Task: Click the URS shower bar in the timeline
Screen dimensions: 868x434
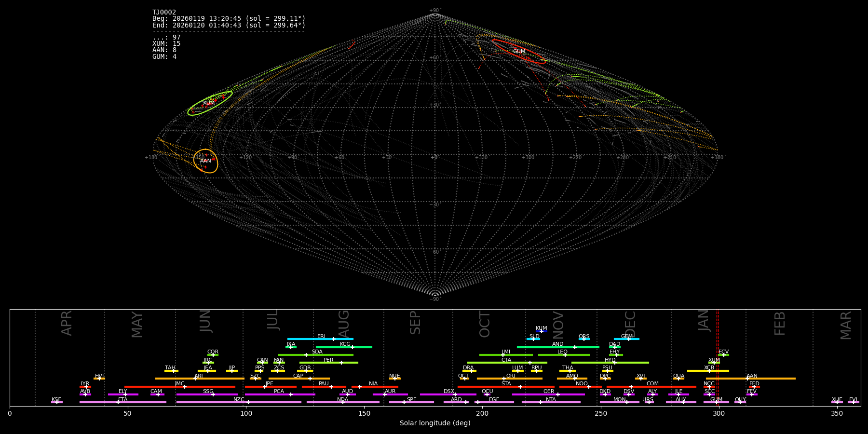Action: tap(649, 402)
